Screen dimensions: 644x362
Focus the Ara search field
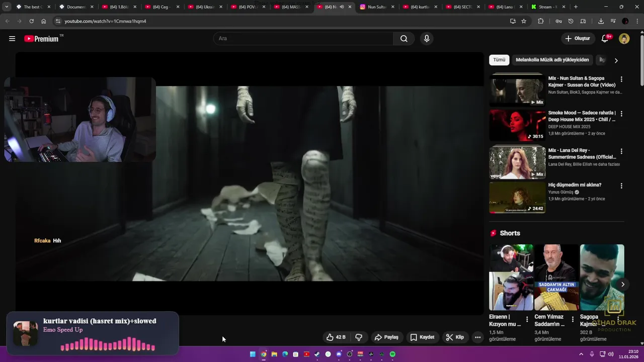point(303,39)
